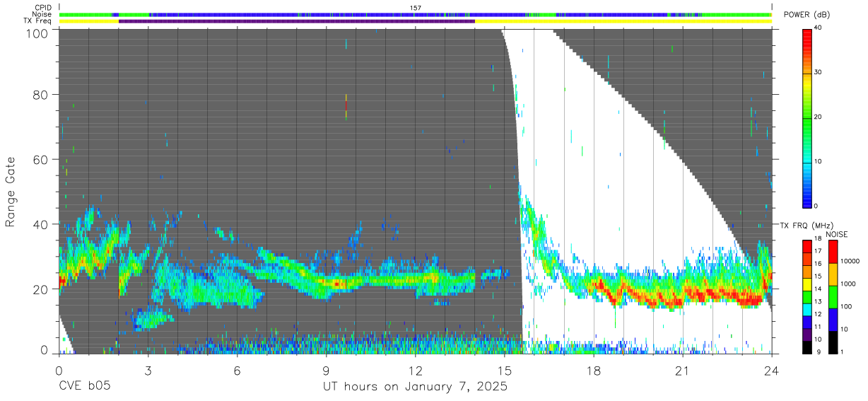Click the 20 label on POWER colorbar
Screen dimensions: 868x401
pos(819,117)
